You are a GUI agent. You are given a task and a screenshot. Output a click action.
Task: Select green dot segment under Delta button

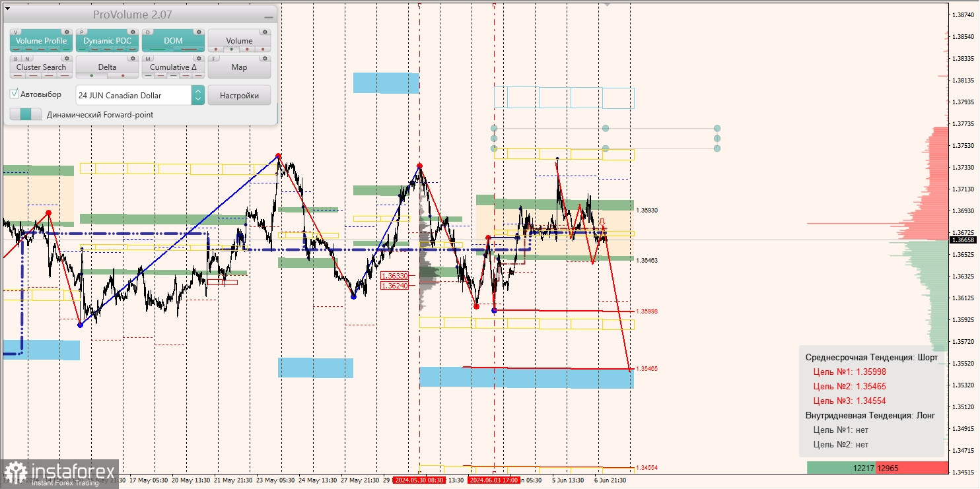tap(92, 76)
